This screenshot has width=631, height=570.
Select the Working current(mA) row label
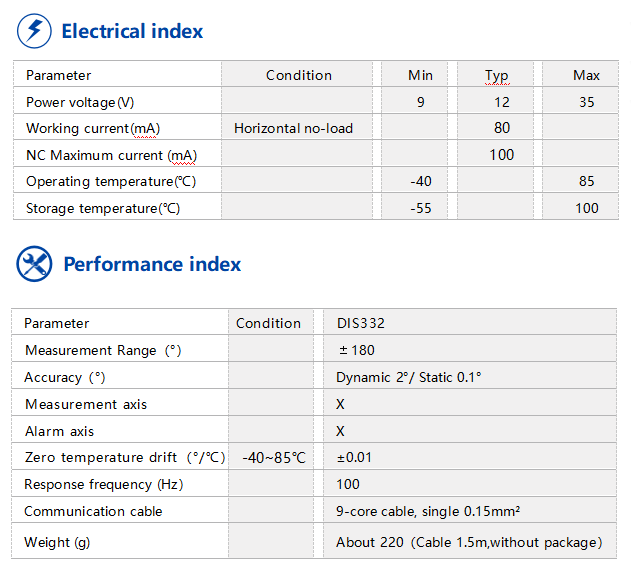click(93, 128)
